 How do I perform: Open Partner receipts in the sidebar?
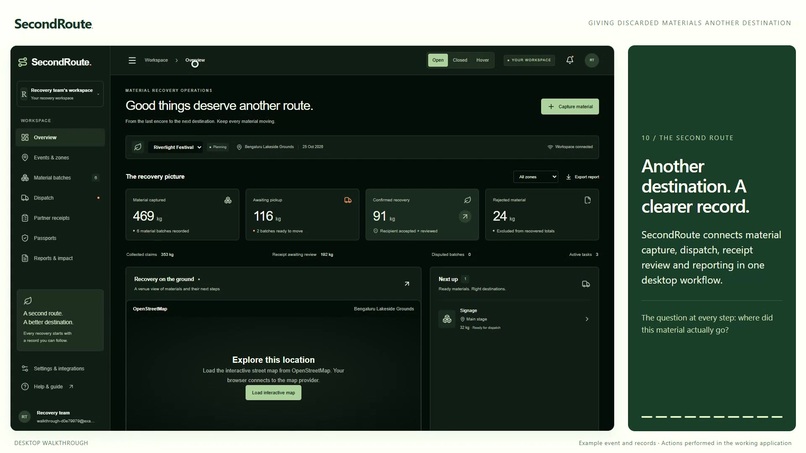point(60,218)
